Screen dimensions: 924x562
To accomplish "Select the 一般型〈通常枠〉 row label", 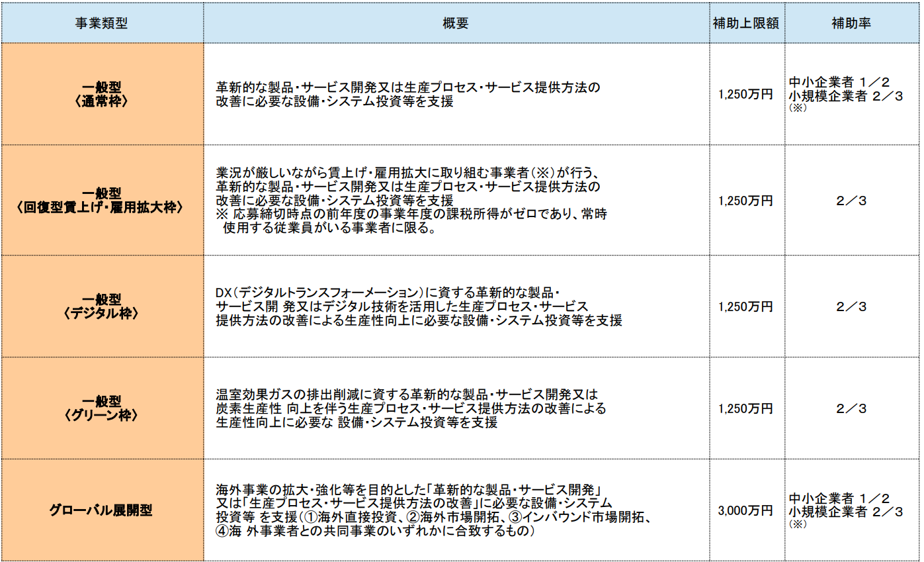I will (x=103, y=93).
